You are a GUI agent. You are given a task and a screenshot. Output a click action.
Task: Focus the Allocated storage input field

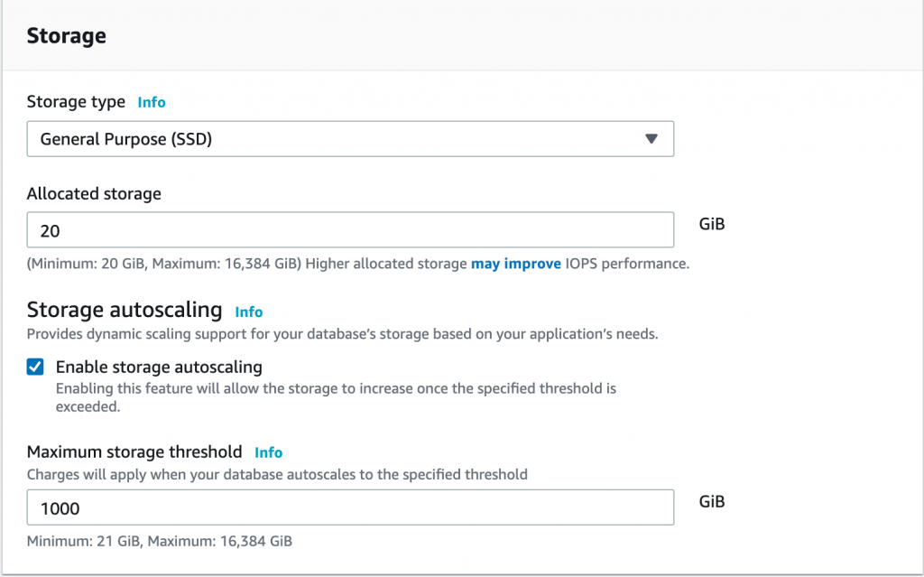coord(350,230)
